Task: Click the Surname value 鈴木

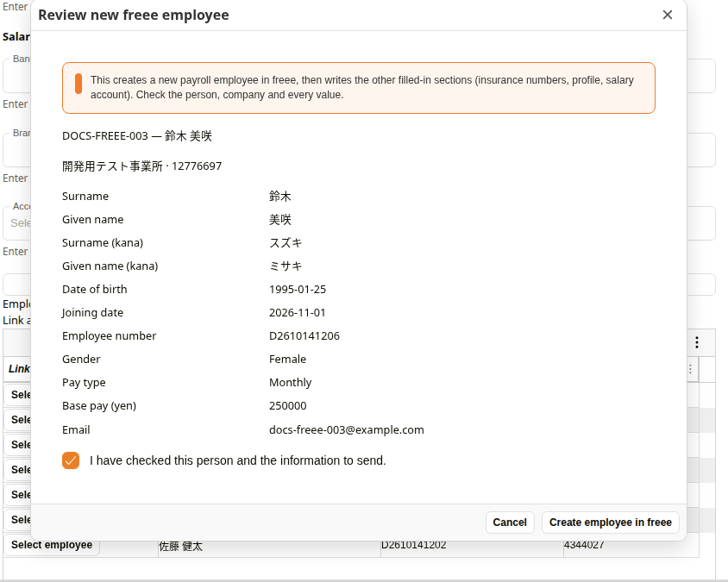Action: (280, 197)
